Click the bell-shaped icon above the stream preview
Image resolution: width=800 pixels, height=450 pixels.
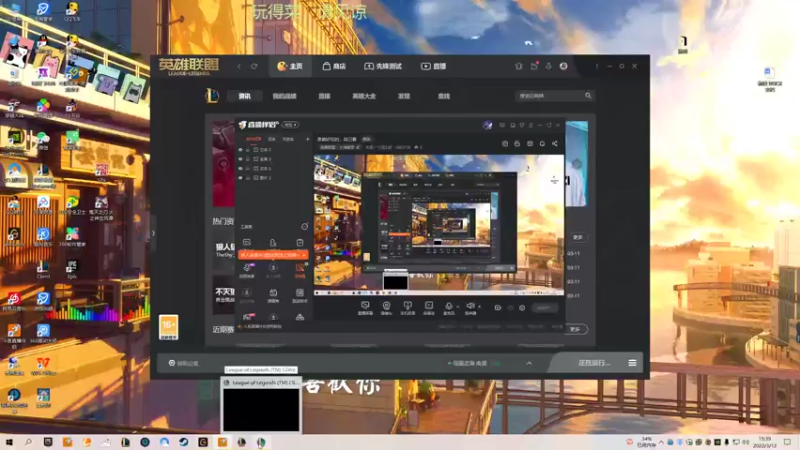[542, 144]
